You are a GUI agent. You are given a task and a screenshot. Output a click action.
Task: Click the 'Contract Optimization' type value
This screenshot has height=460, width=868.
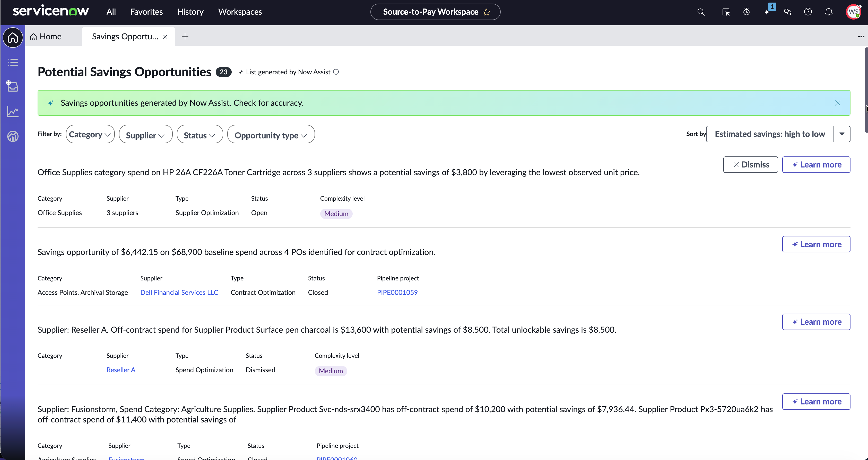[263, 292]
